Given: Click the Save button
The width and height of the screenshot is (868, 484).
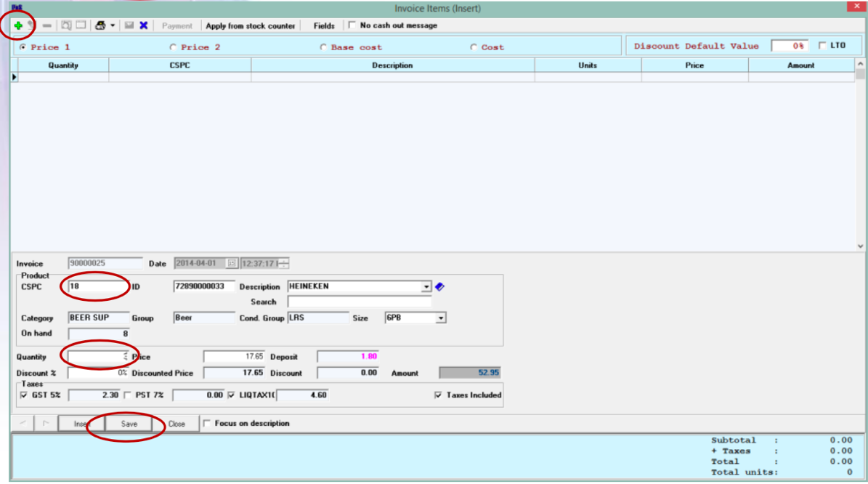Looking at the screenshot, I should [129, 424].
